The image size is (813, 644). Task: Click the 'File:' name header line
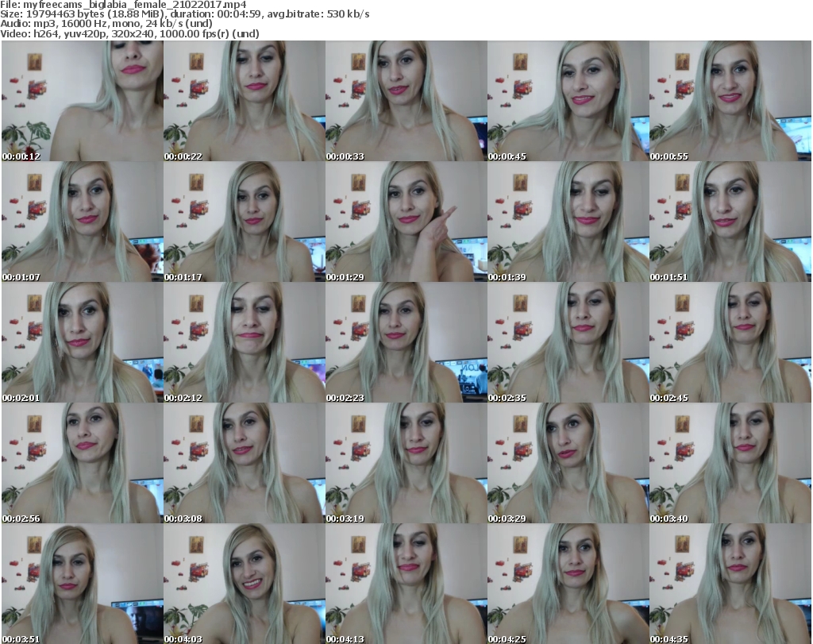123,5
